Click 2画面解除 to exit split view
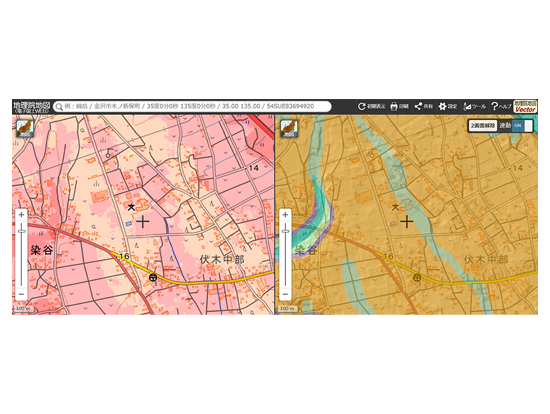 483,126
